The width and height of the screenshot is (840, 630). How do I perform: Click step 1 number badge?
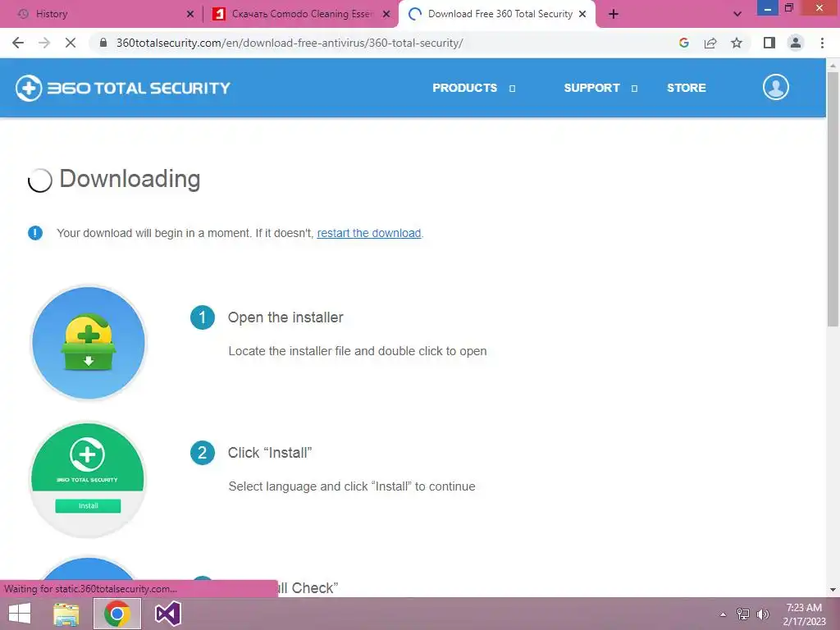[x=203, y=317]
